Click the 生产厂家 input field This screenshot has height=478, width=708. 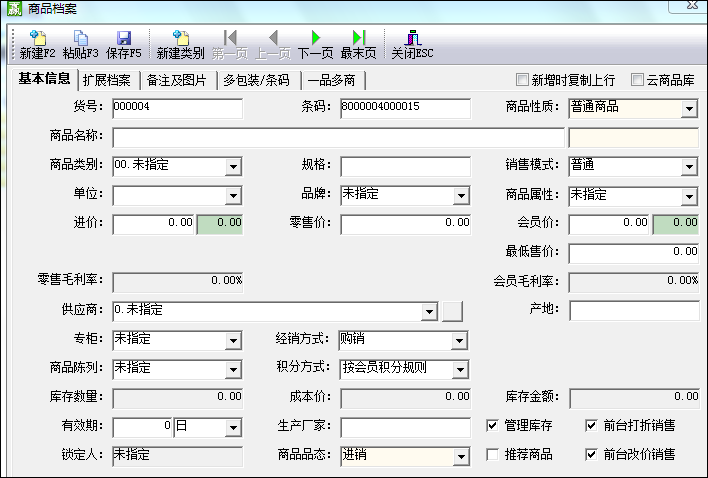[405, 427]
